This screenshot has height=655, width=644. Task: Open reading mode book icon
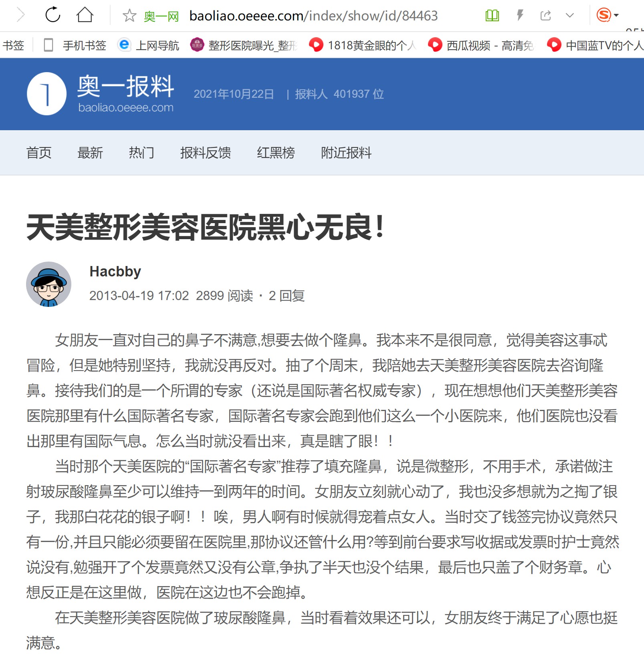tap(492, 16)
